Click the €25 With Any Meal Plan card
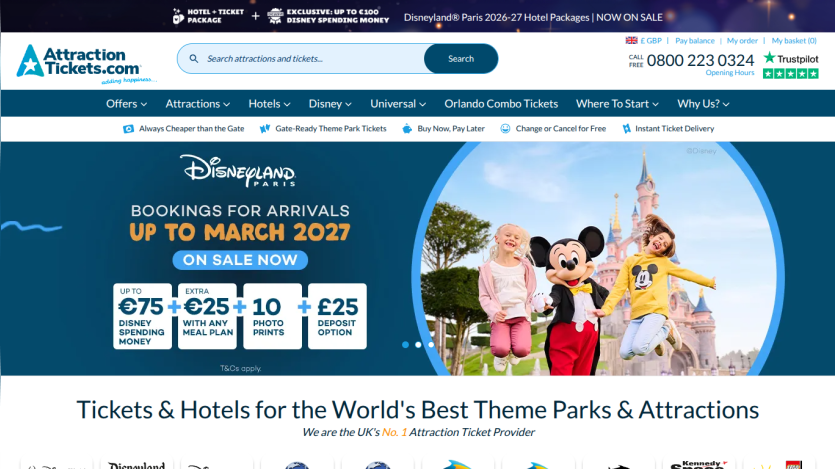Screen dimensions: 835x469 207,316
